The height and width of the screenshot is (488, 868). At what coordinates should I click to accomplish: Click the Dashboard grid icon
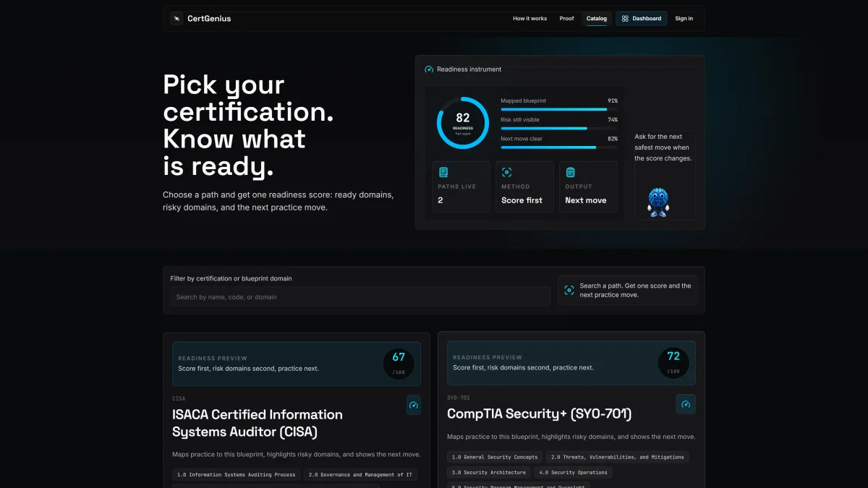tap(625, 19)
